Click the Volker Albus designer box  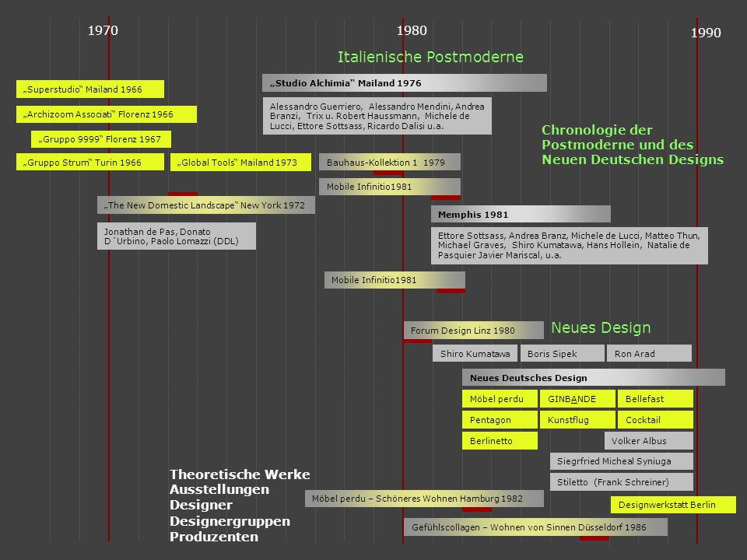(x=649, y=440)
